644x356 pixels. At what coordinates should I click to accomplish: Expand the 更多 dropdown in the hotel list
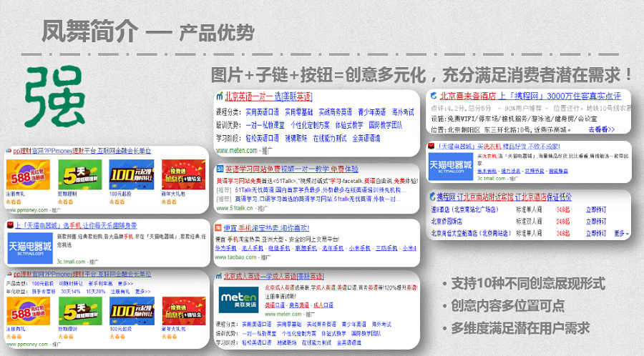coord(622,233)
